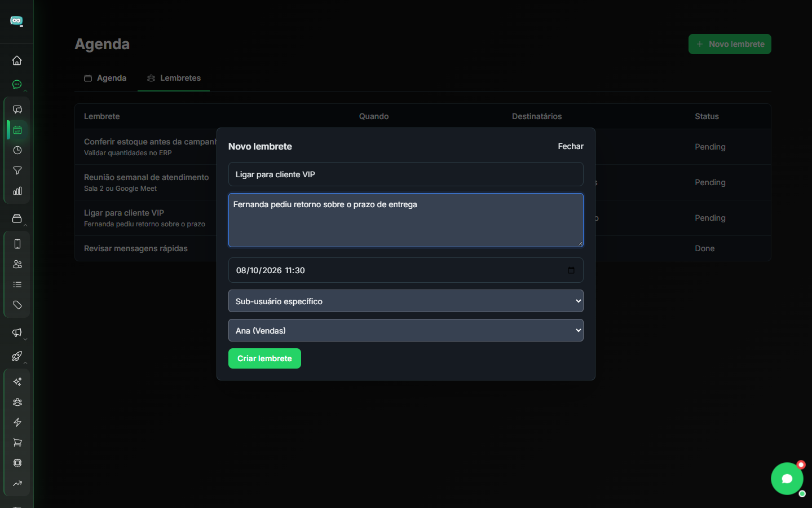Switch to the Lembretes tab
Image resolution: width=812 pixels, height=508 pixels.
coord(174,78)
